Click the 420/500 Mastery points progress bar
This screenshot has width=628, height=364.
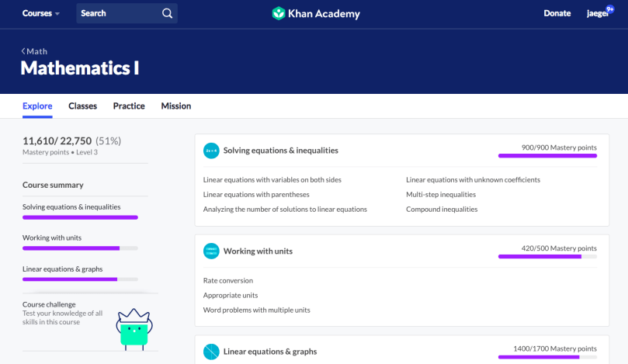tap(547, 257)
